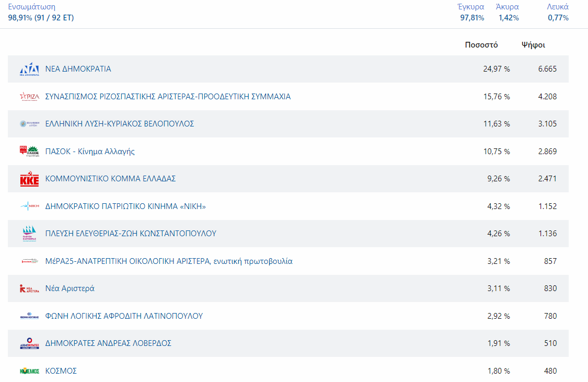The image size is (588, 382).
Task: Click the 1.136 votes cell
Action: click(x=548, y=234)
